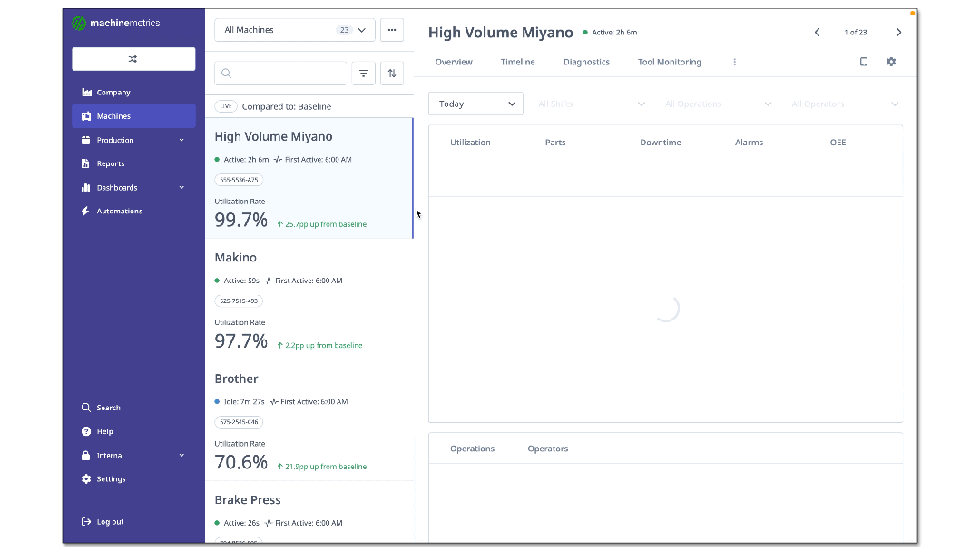Select the Brother machine card
The width and height of the screenshot is (980, 552).
pyautogui.click(x=309, y=421)
